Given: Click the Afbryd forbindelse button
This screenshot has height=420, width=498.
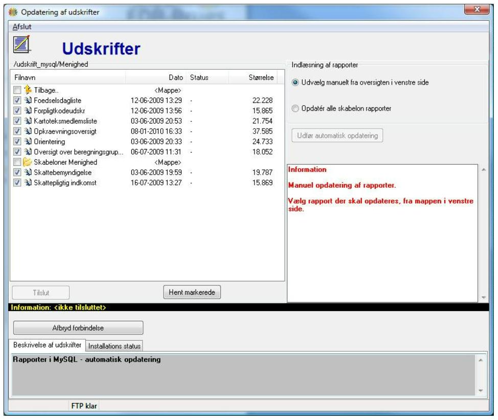Looking at the screenshot, I should coord(78,328).
